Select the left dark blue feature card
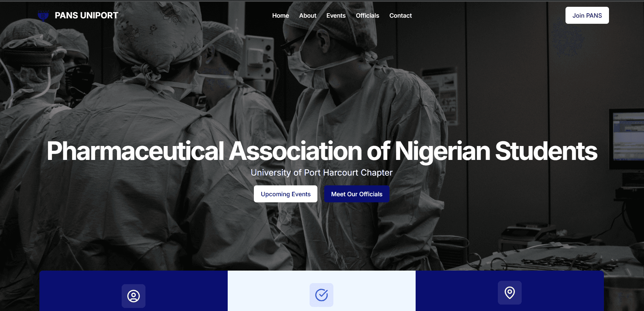The image size is (644, 311). click(x=134, y=291)
